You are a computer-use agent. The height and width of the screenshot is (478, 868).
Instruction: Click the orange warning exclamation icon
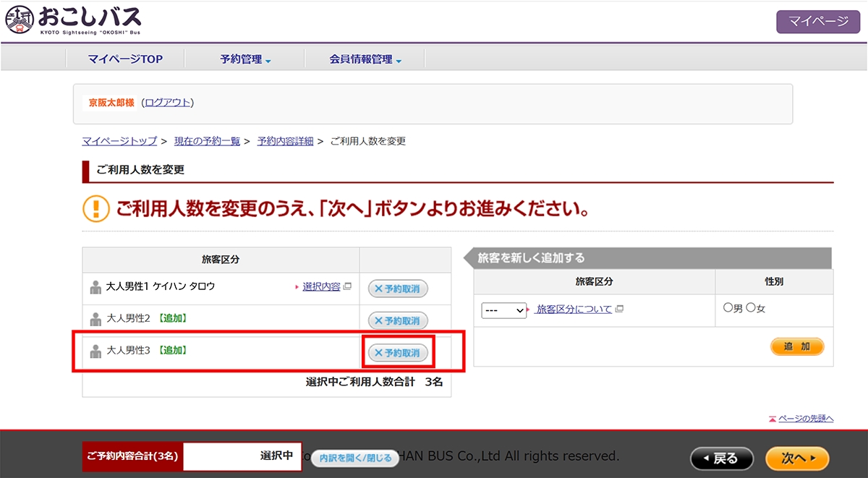click(x=95, y=209)
